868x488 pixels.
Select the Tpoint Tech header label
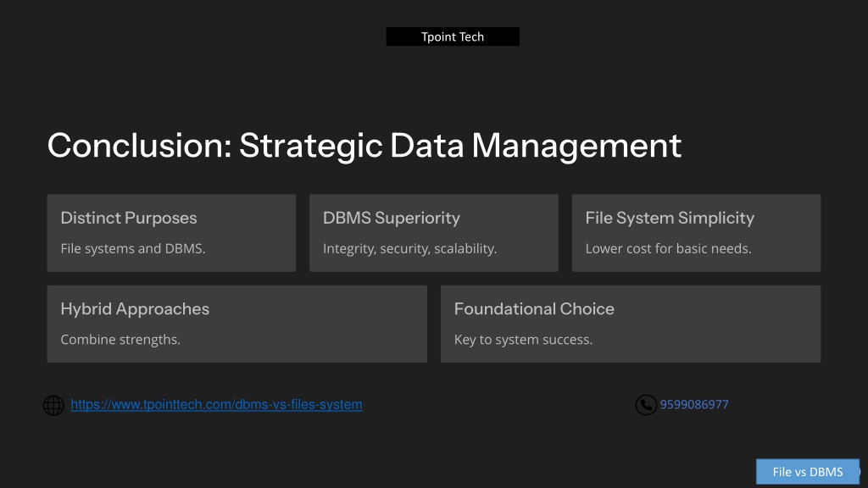453,36
